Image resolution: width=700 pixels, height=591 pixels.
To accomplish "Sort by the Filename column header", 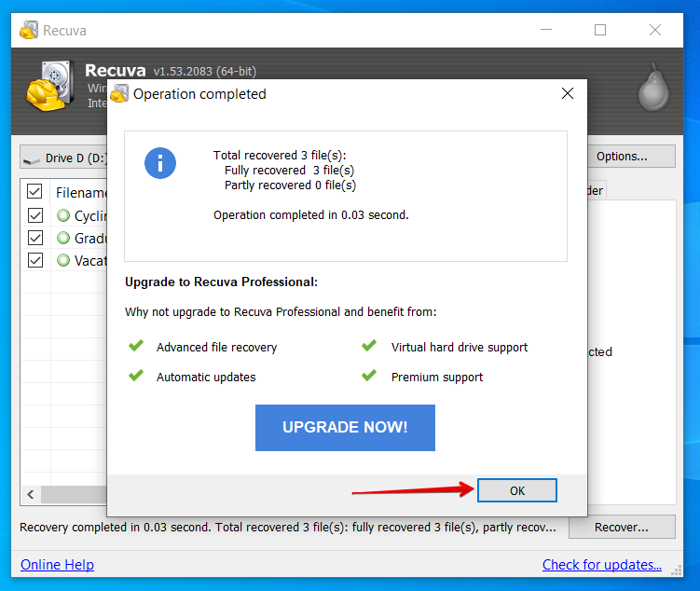I will (x=80, y=192).
